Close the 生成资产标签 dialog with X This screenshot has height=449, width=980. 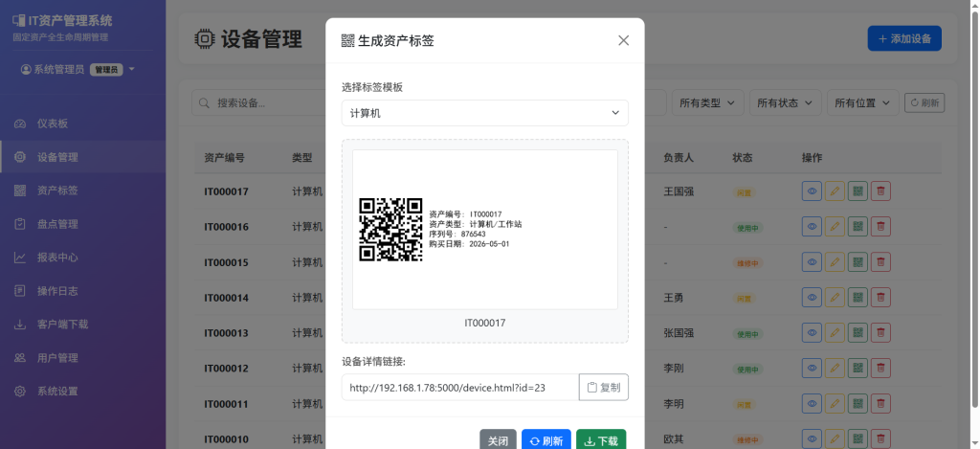coord(623,40)
